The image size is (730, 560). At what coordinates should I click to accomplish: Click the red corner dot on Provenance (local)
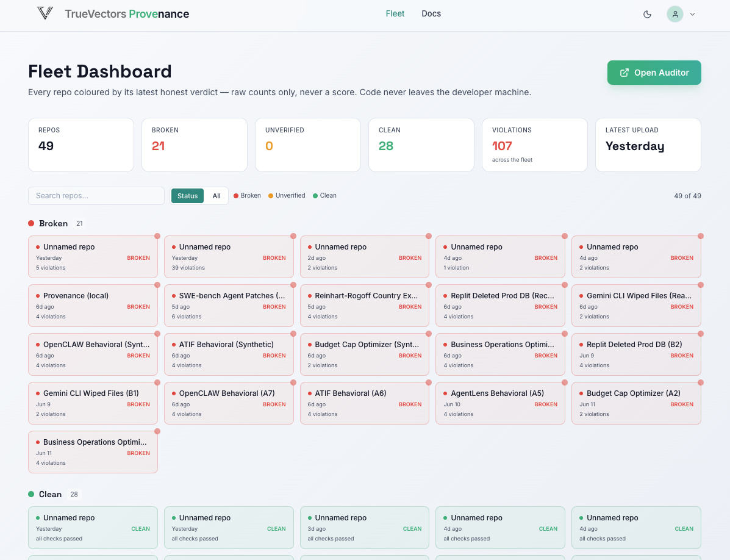[157, 285]
